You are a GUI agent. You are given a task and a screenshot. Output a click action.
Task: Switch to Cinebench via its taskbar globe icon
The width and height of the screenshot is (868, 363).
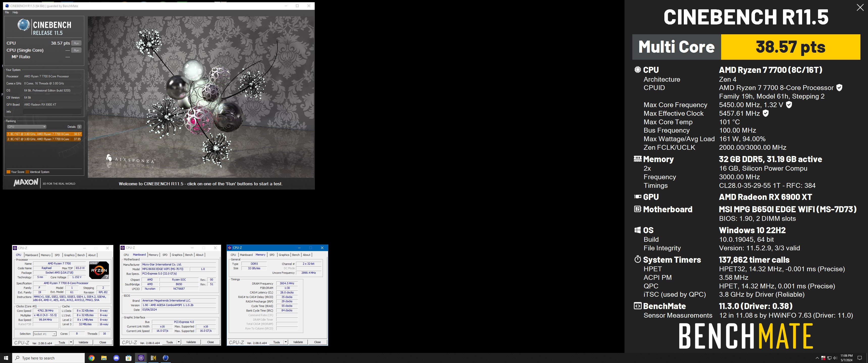coord(166,358)
